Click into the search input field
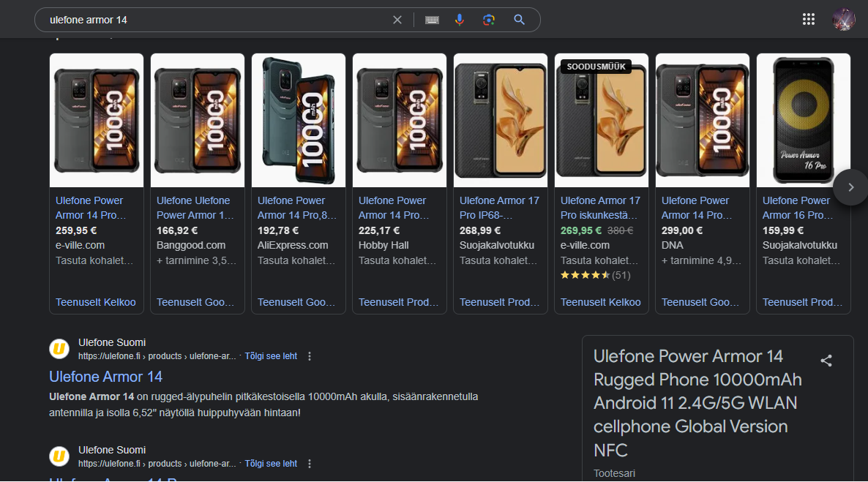 click(212, 20)
